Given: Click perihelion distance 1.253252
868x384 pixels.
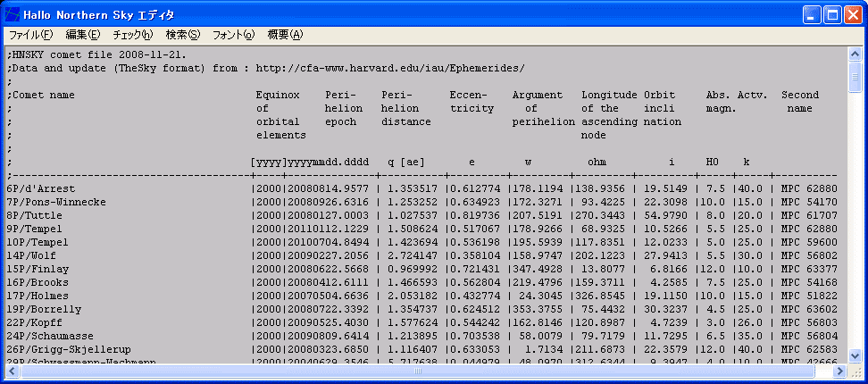Looking at the screenshot, I should 413,202.
